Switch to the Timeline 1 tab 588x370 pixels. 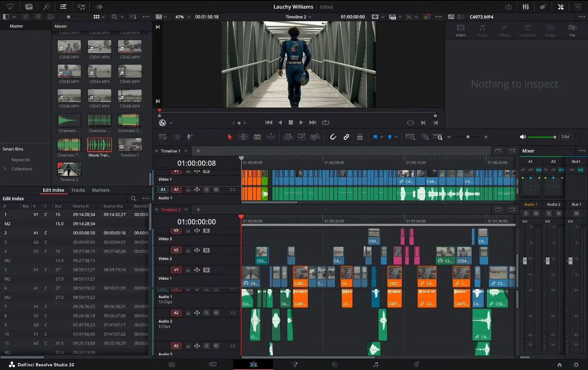pyautogui.click(x=171, y=151)
